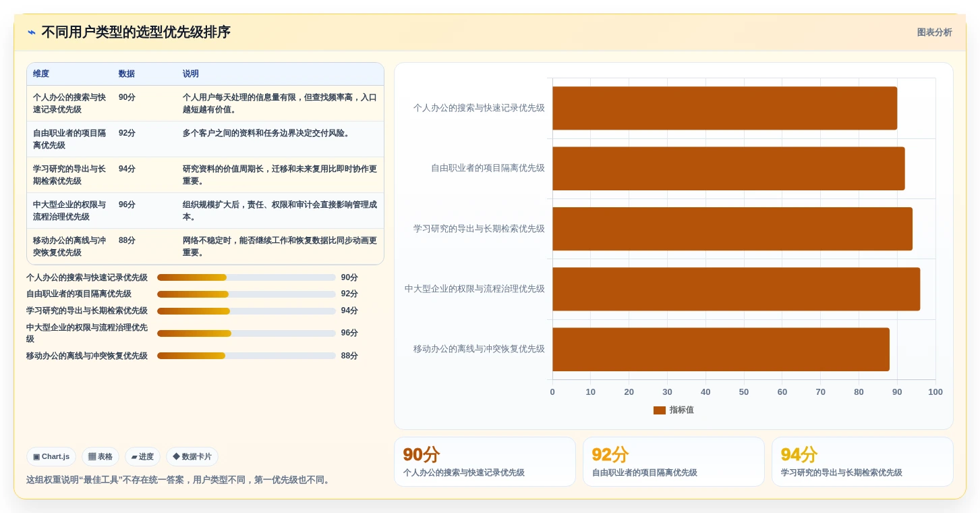Click the title 不同用户类型的选型优先级排序
980x513 pixels.
pyautogui.click(x=136, y=32)
